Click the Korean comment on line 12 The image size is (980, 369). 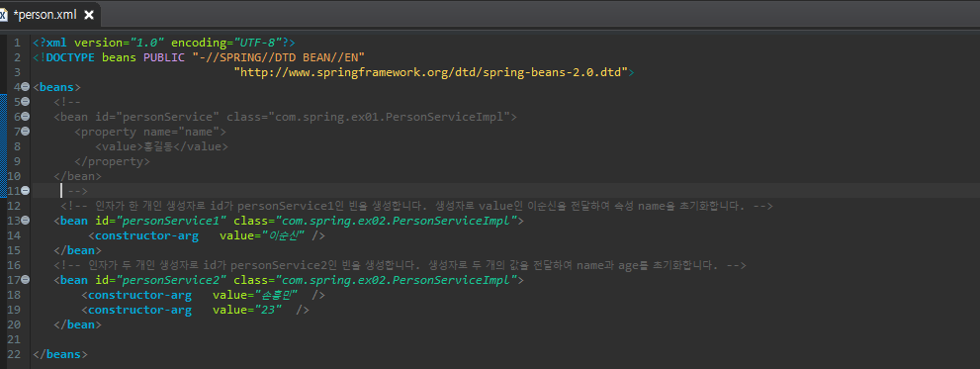417,206
